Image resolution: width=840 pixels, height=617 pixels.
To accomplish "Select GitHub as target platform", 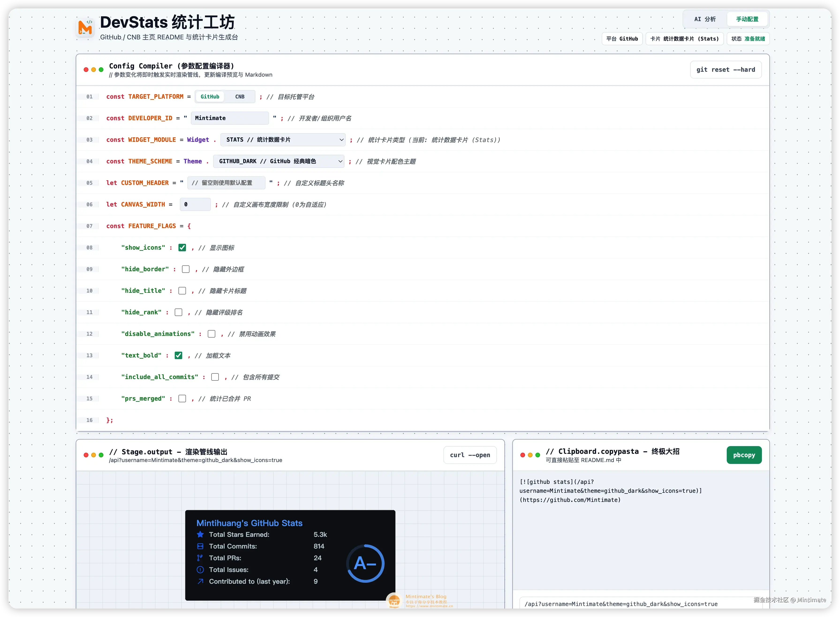I will pyautogui.click(x=210, y=97).
